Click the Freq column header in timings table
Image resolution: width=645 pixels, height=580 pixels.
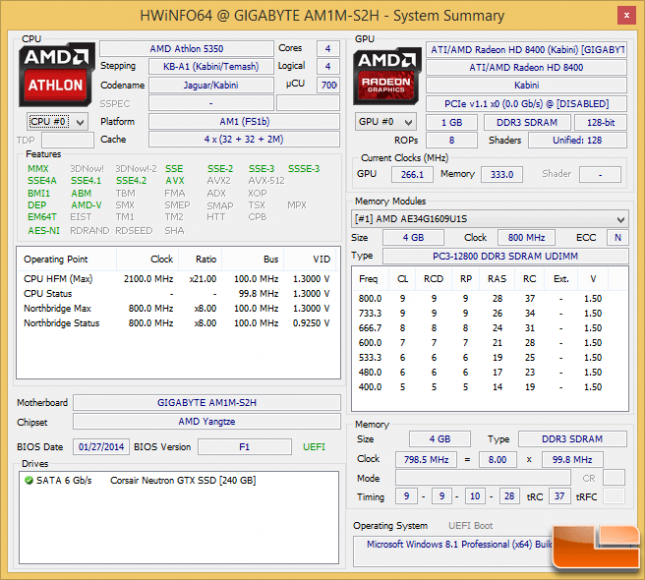coord(369,279)
